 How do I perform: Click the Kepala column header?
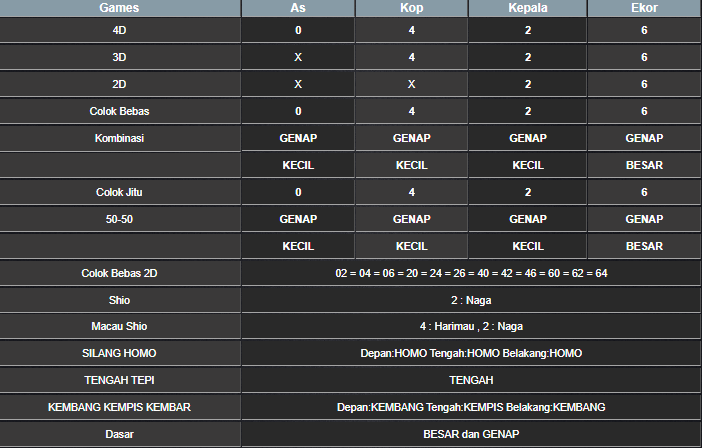tap(528, 8)
